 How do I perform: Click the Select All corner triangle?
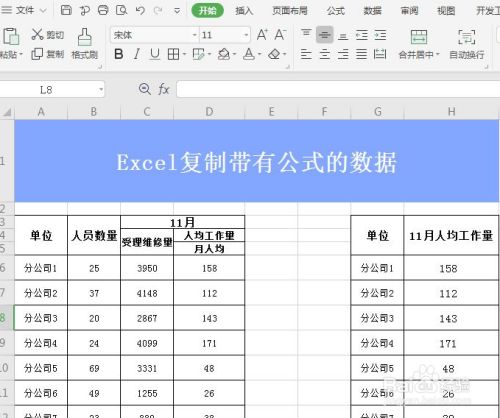(7, 112)
